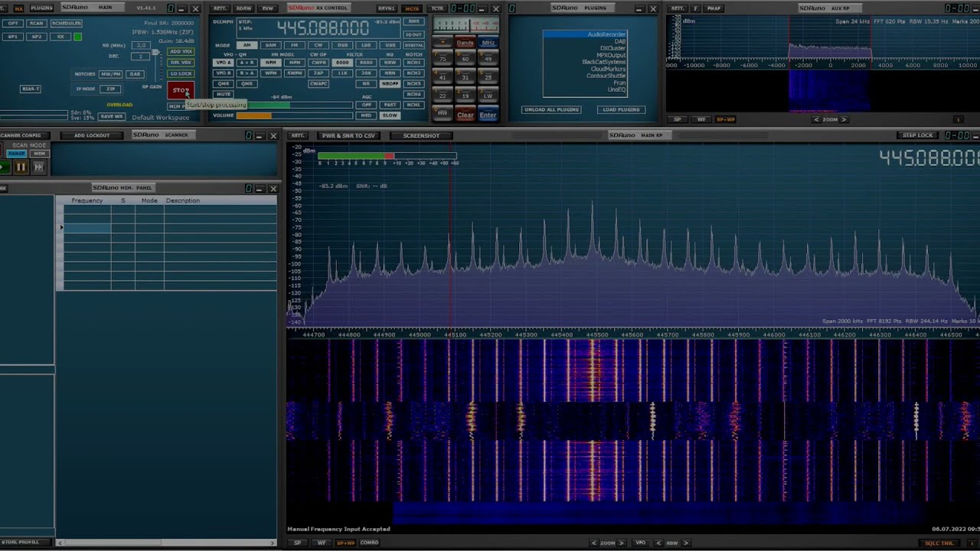The height and width of the screenshot is (551, 980).
Task: Adjust the green squelch level bar
Action: [x=295, y=105]
